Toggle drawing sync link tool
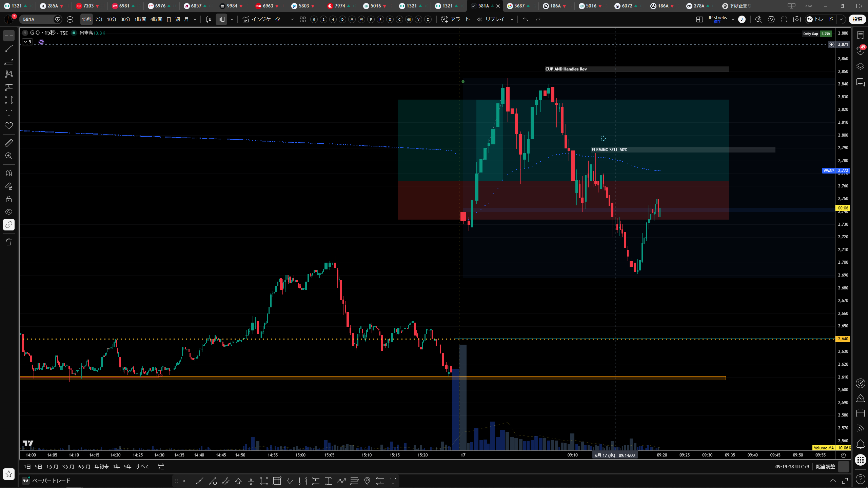This screenshot has height=488, width=868. 9,225
